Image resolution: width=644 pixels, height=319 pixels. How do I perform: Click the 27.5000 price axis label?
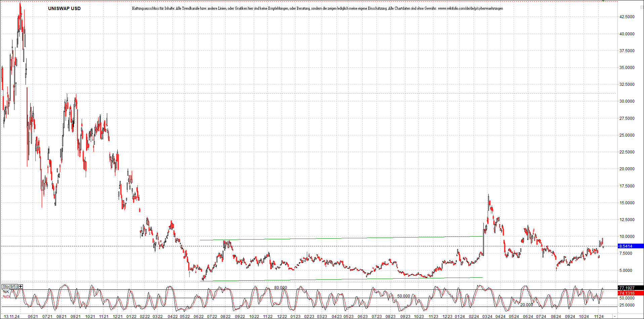click(x=627, y=118)
